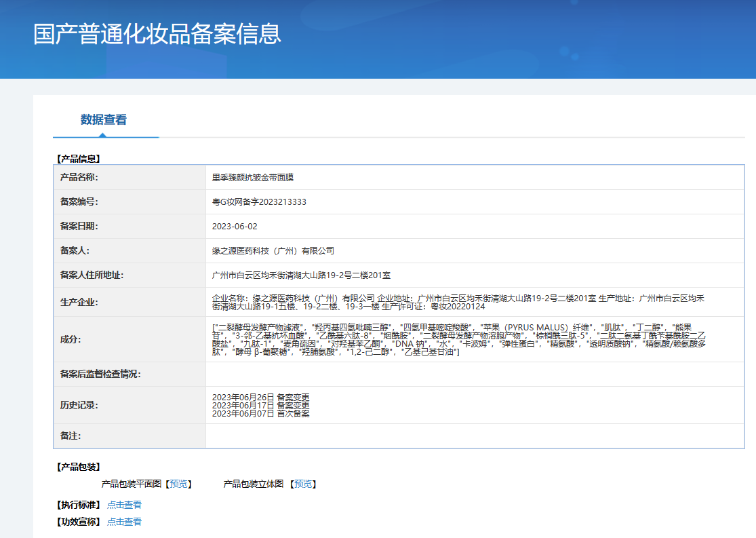This screenshot has width=756, height=538.
Task: Open 预览 link for 产品包装立体图
Action: pos(303,484)
